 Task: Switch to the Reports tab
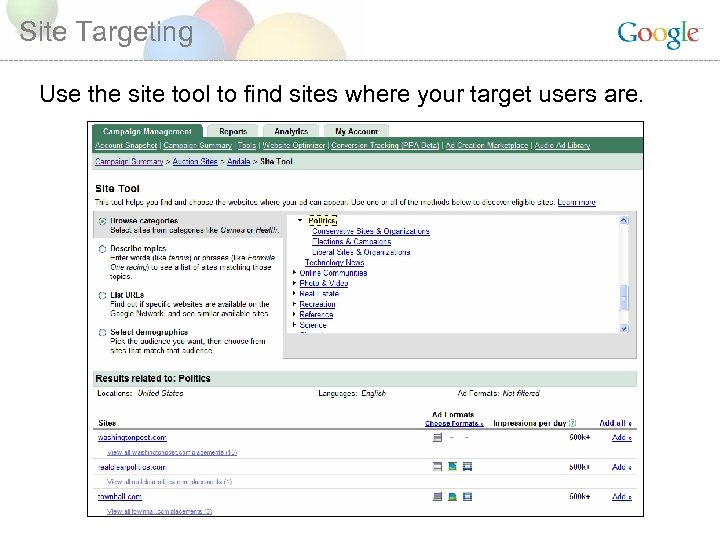tap(233, 131)
